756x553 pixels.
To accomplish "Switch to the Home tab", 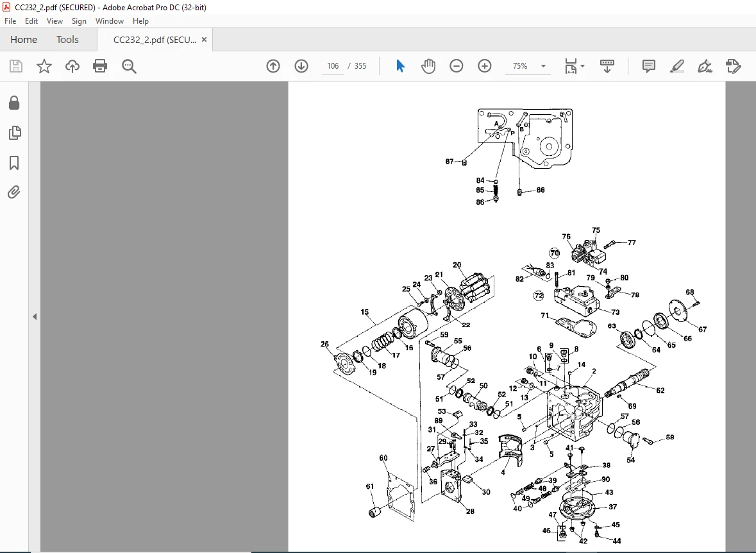I will coord(24,40).
